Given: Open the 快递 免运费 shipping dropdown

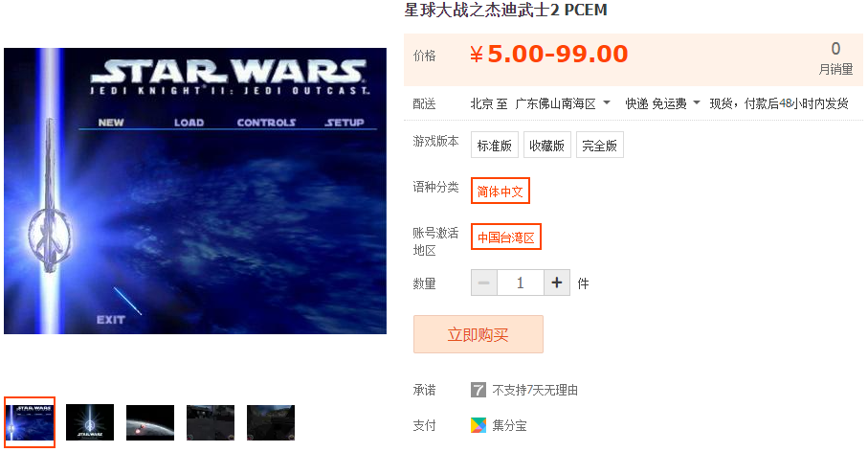Looking at the screenshot, I should [662, 103].
